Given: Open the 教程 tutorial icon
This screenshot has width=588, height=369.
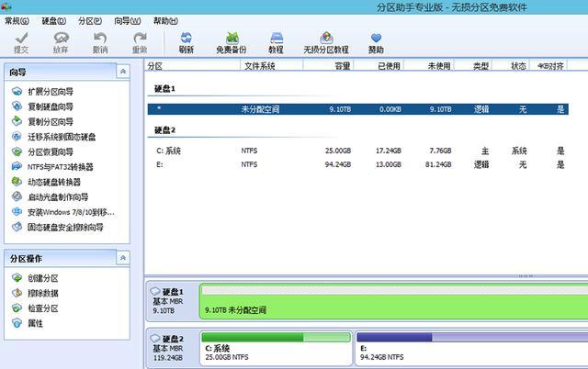Looking at the screenshot, I should click(276, 40).
